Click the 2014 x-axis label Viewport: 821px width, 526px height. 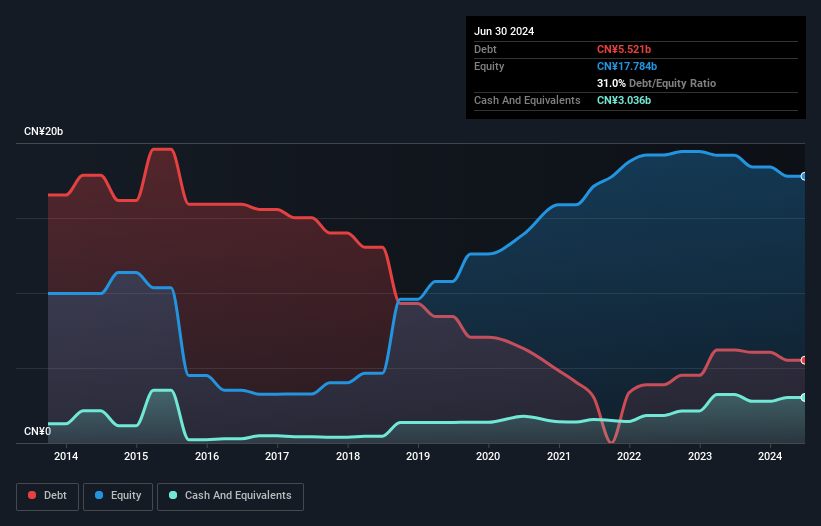pyautogui.click(x=66, y=456)
